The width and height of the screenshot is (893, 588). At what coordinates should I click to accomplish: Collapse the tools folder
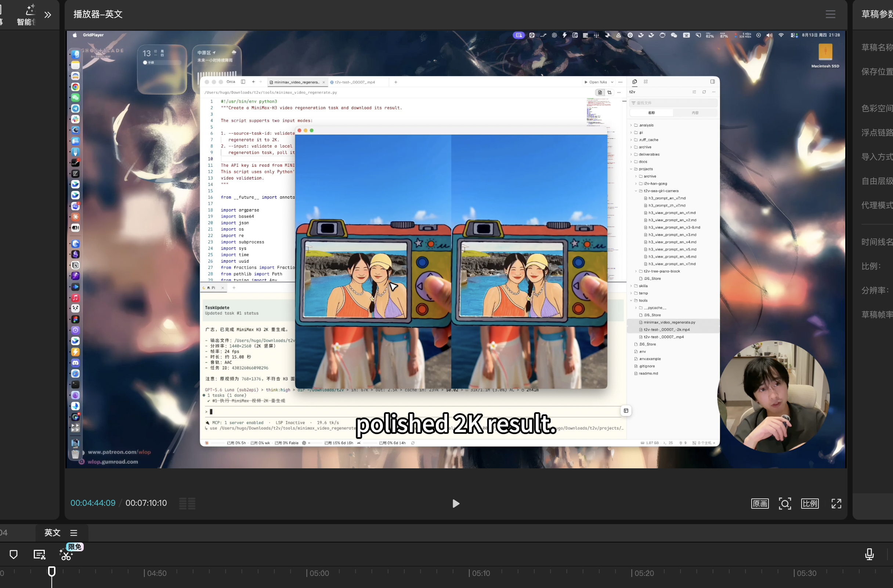(x=643, y=301)
